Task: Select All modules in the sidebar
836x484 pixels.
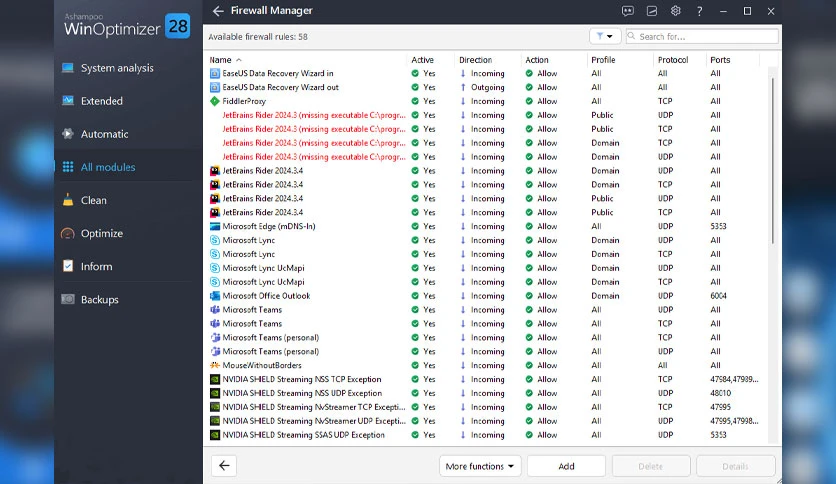Action: click(108, 167)
